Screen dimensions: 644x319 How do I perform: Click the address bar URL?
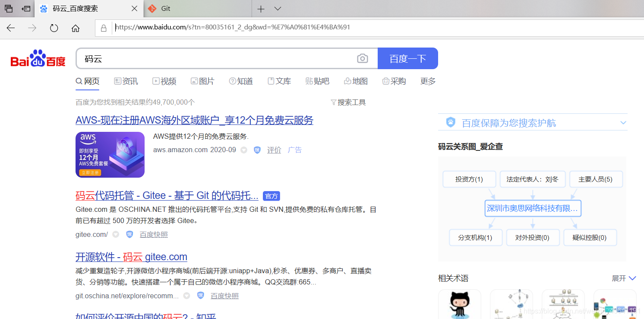[x=233, y=27]
